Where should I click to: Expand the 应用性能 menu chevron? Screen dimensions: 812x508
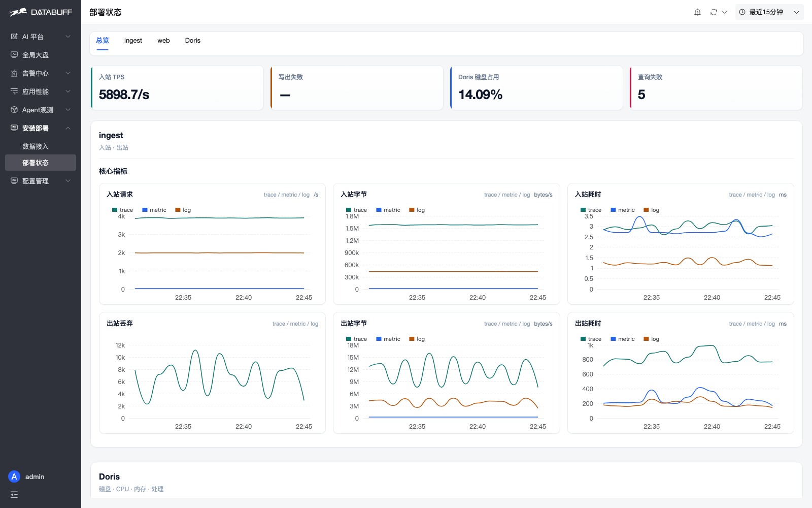tap(68, 91)
